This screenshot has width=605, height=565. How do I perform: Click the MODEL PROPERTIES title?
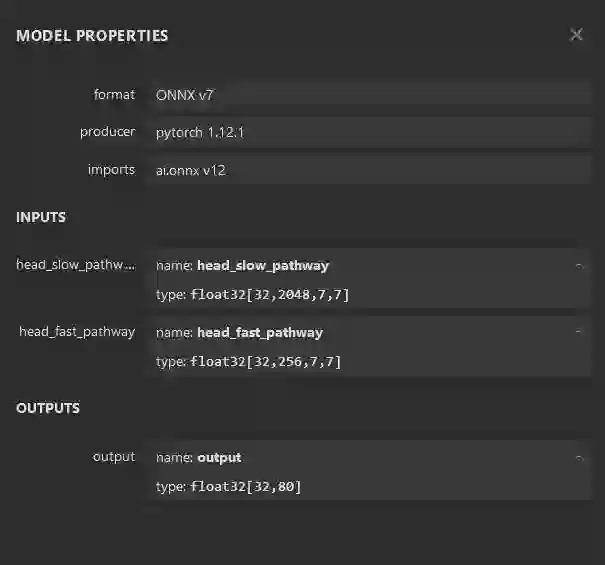coord(92,36)
